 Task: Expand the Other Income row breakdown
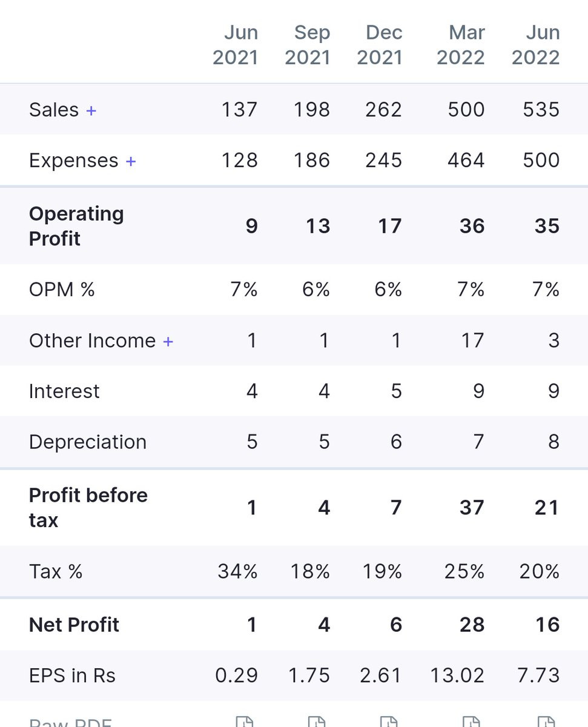click(168, 341)
